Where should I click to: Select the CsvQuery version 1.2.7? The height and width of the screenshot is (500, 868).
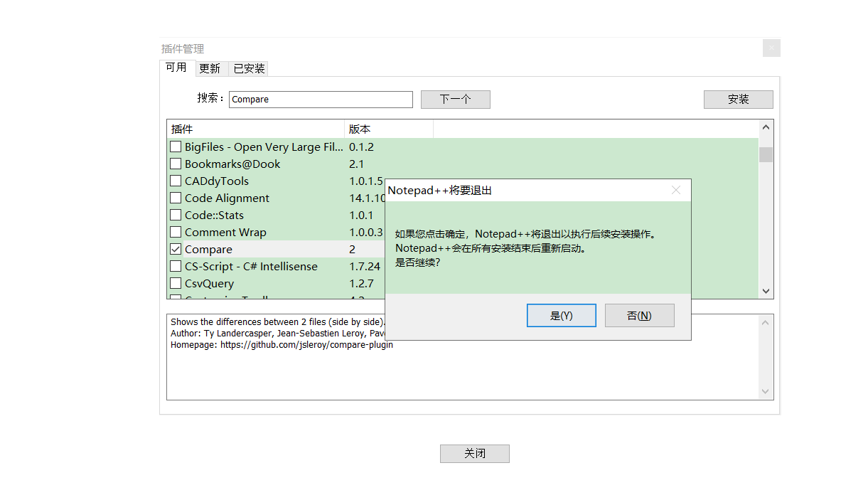[x=361, y=284]
